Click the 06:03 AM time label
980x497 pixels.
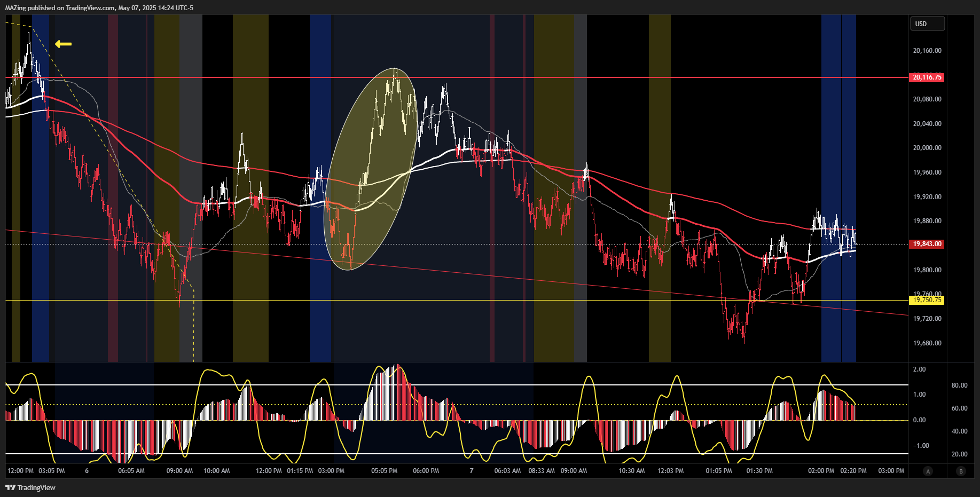tap(507, 471)
